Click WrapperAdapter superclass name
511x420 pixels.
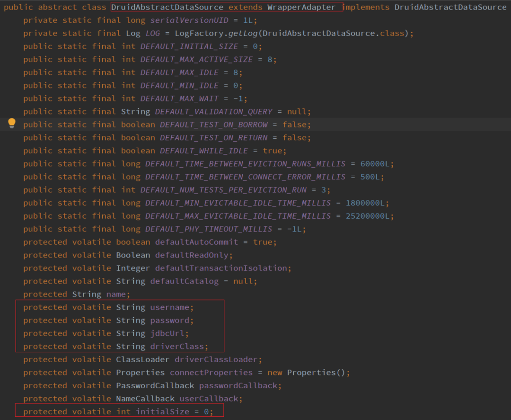click(x=301, y=7)
